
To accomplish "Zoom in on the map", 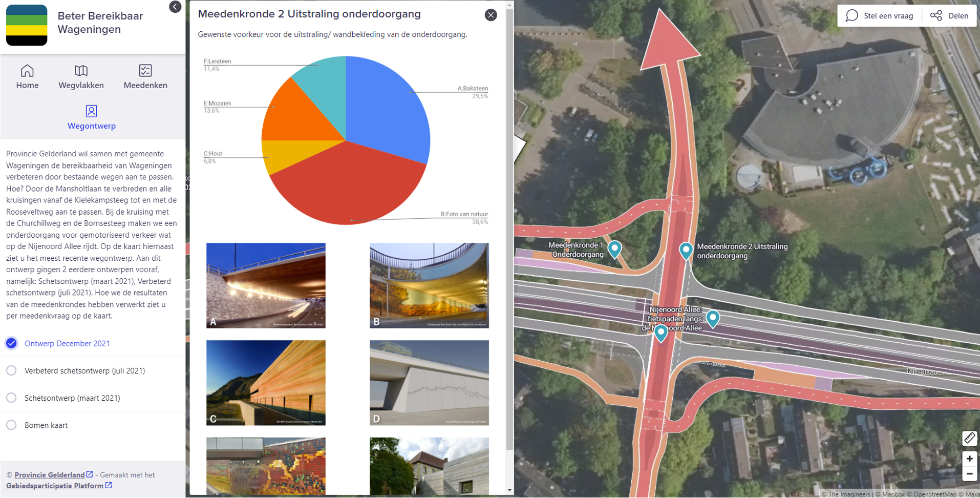I will 969,459.
